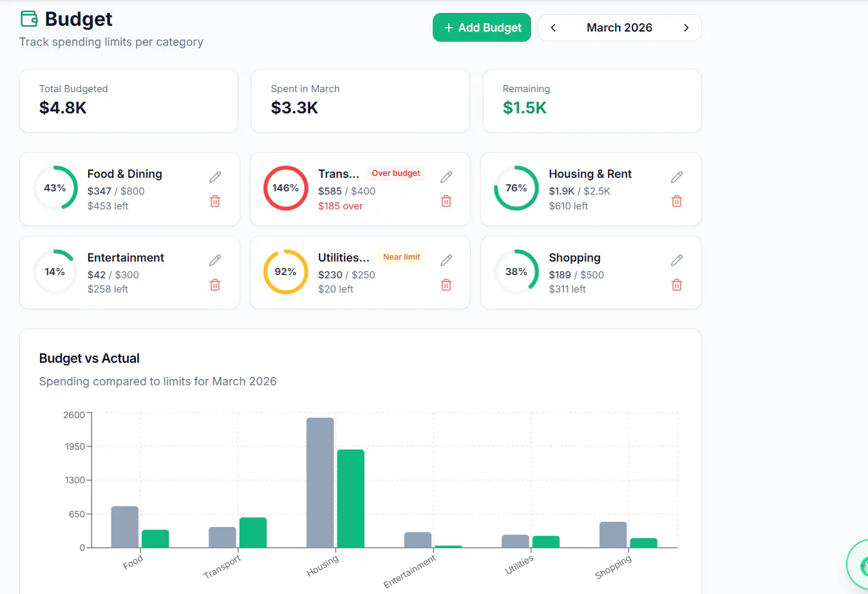Click the $453 left text

point(108,206)
